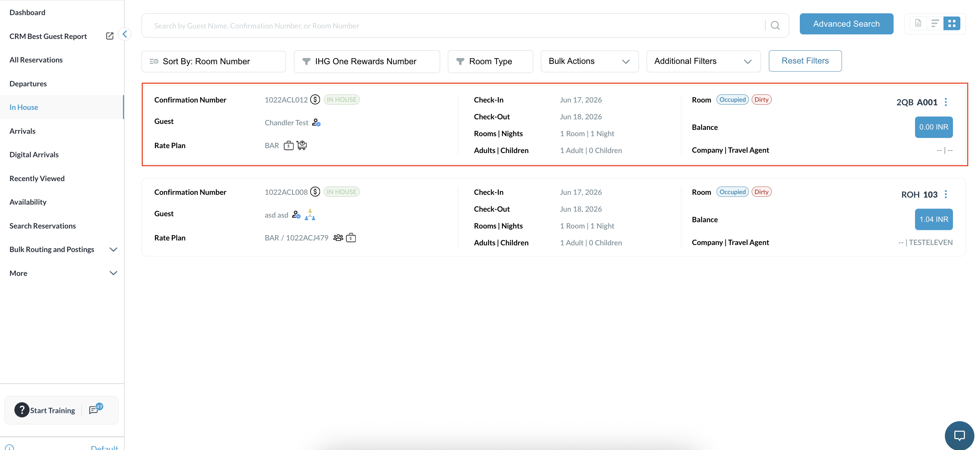Screen dimensions: 980x450
Task: Open the three-dot menu for room 103
Action: 946,194
